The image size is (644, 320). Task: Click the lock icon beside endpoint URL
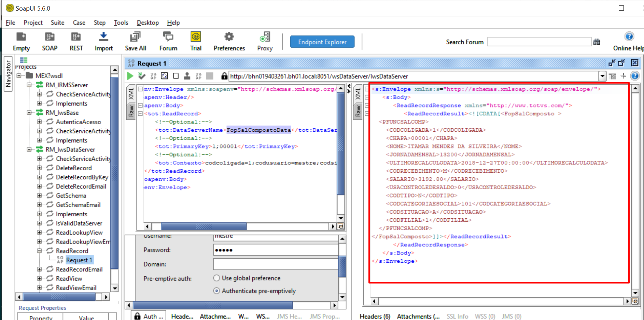224,76
